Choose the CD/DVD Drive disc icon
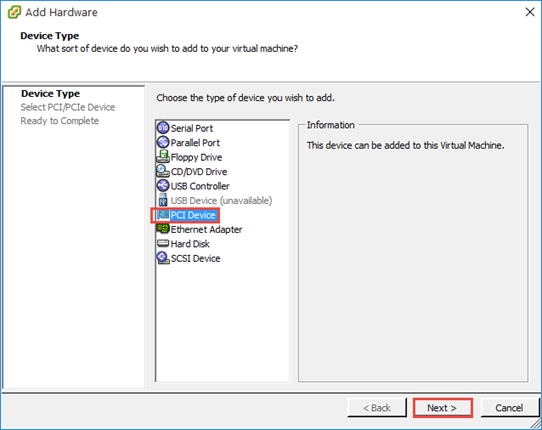Screen dimensions: 542x430 click(x=163, y=171)
